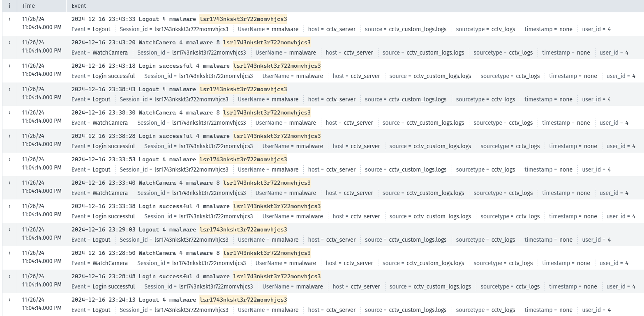
Task: Click the 'i' info column header
Action: pyautogui.click(x=9, y=6)
